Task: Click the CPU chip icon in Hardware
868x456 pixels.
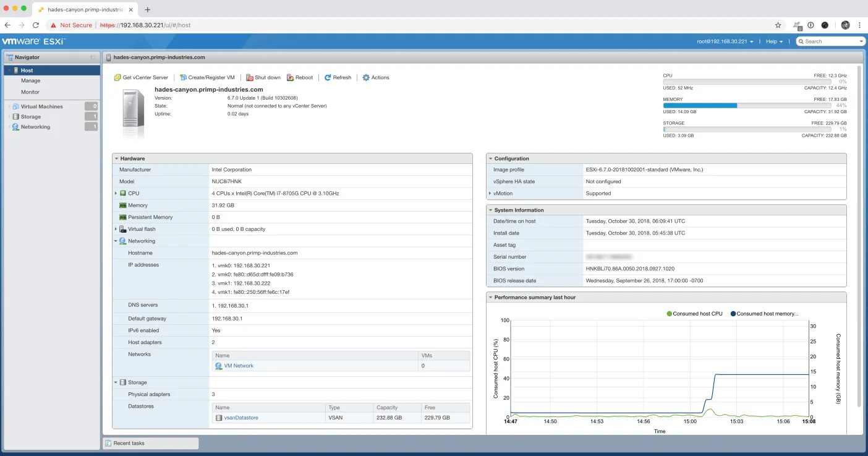Action: tap(123, 193)
